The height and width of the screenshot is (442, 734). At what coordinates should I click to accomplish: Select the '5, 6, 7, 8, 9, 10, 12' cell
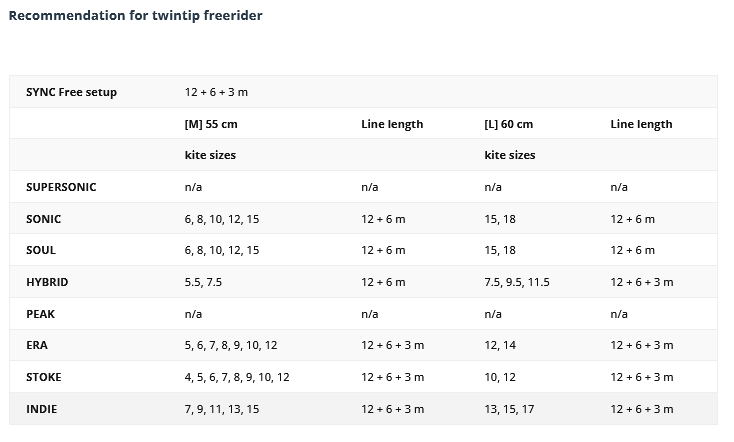point(231,345)
